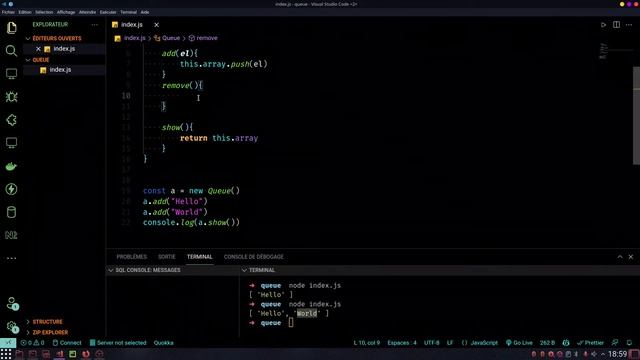
Task: Open the Aide menu
Action: pyautogui.click(x=145, y=12)
